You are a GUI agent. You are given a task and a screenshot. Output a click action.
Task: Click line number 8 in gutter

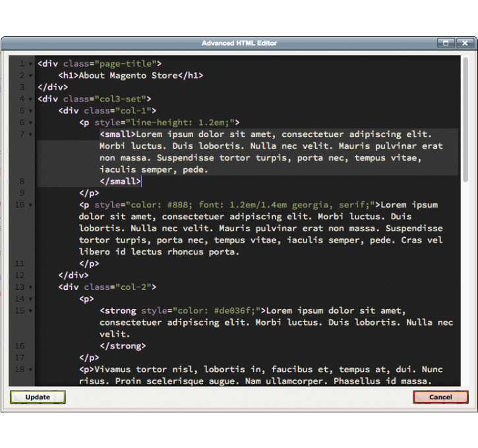22,181
